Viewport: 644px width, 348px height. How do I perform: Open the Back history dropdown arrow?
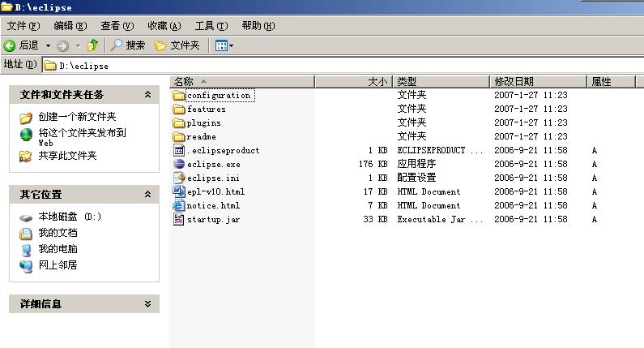pos(48,45)
